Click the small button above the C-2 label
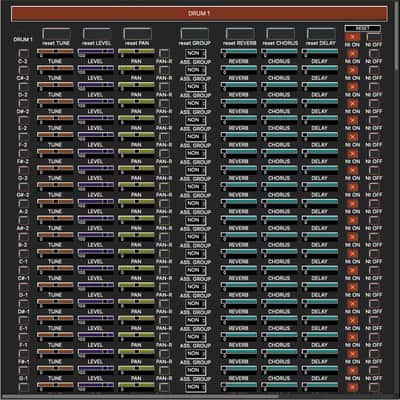 [23, 54]
